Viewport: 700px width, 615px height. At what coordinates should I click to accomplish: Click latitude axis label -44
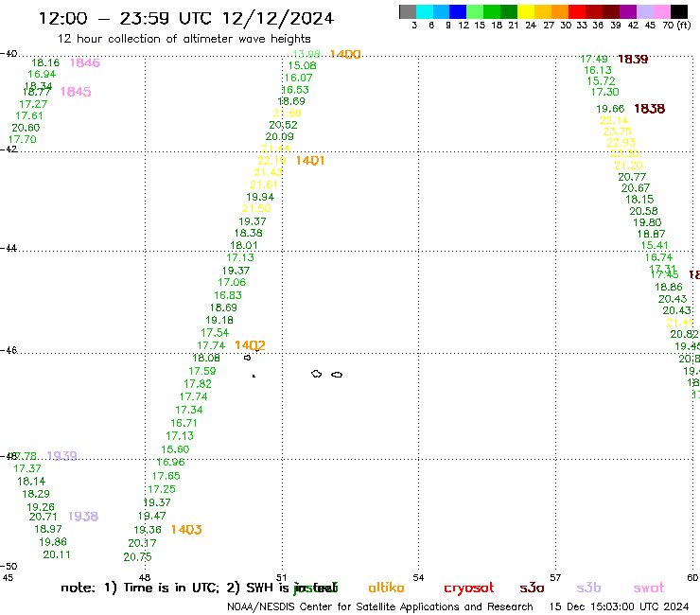tap(9, 248)
